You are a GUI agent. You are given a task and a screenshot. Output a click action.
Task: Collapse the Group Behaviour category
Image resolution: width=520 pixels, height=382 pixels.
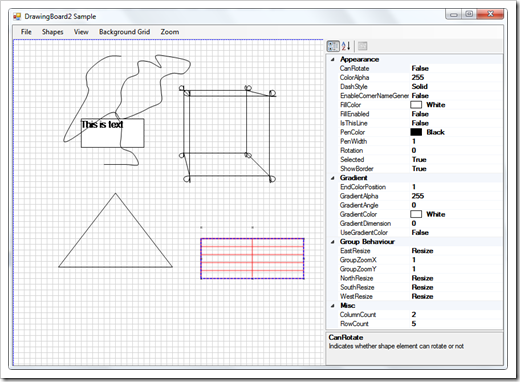coord(332,242)
